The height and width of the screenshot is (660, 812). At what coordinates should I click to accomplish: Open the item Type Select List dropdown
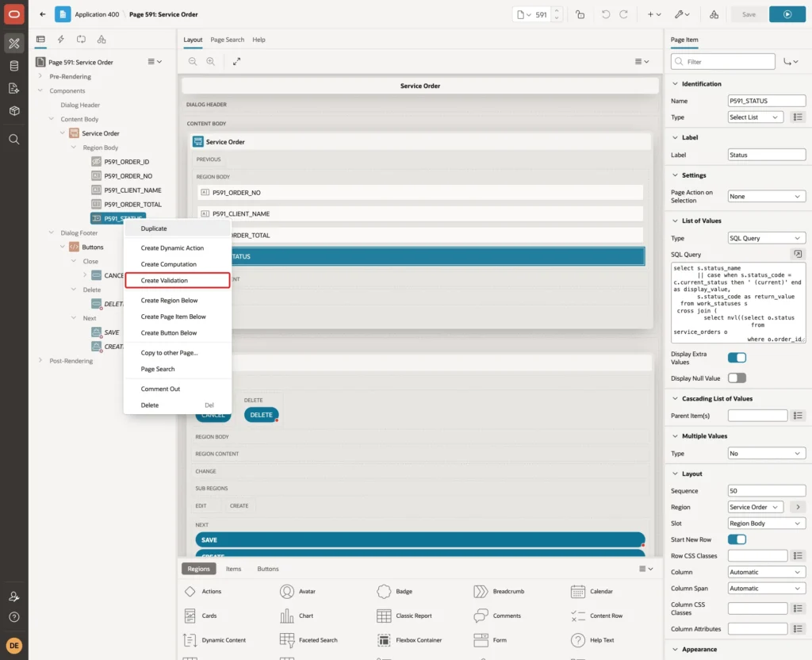755,117
